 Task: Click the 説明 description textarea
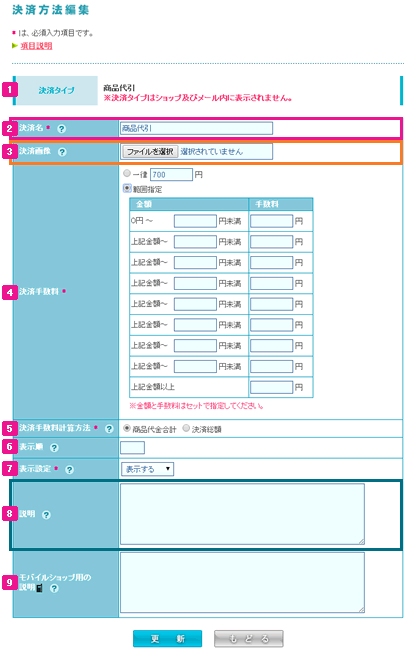point(242,514)
